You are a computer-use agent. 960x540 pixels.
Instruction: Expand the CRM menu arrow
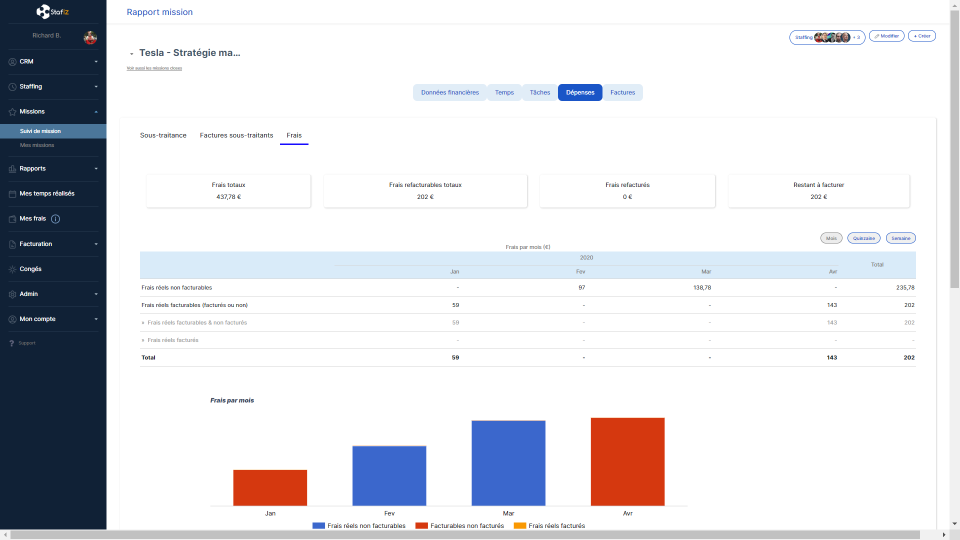click(x=96, y=62)
